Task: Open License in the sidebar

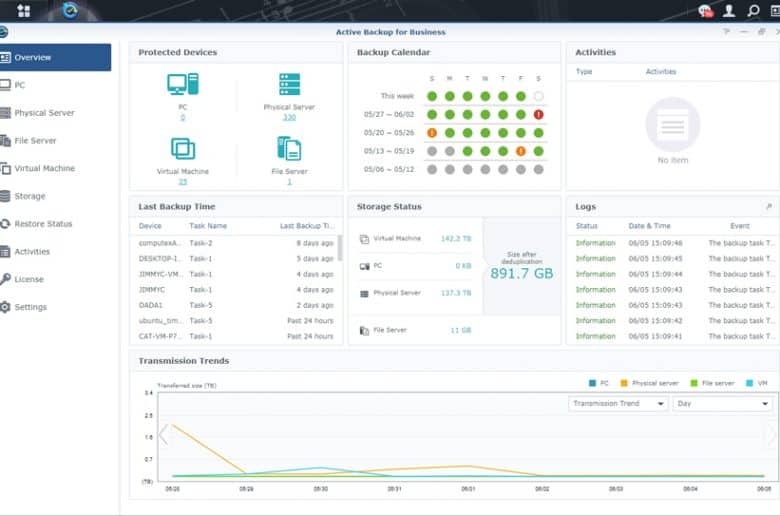Action: [x=55, y=279]
